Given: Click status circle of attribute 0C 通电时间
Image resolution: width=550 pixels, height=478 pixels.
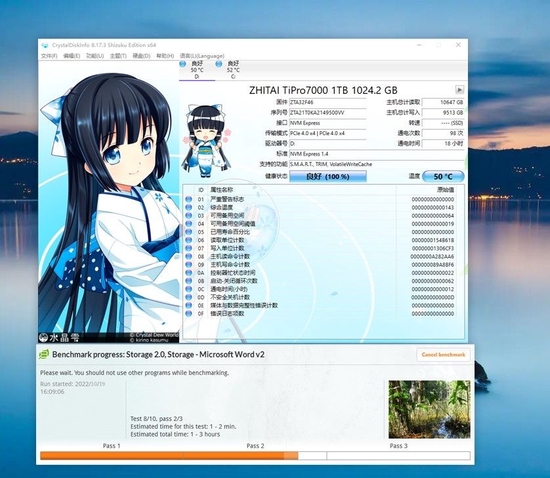Looking at the screenshot, I should [189, 289].
